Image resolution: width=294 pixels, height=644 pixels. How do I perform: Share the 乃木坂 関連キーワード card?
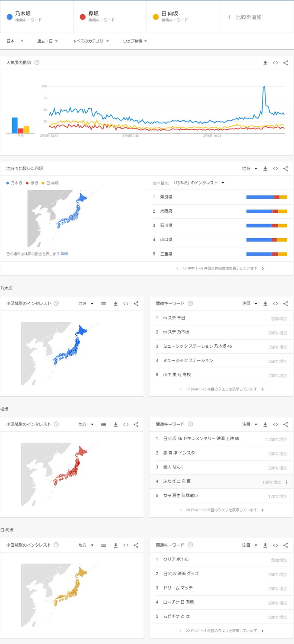tap(285, 304)
